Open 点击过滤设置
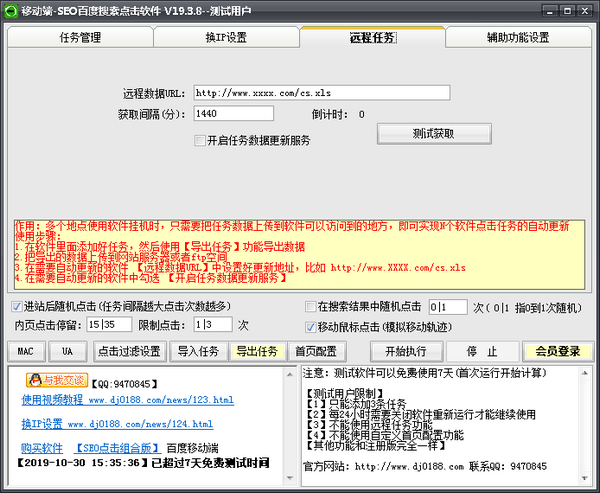The width and height of the screenshot is (600, 493). (x=130, y=351)
